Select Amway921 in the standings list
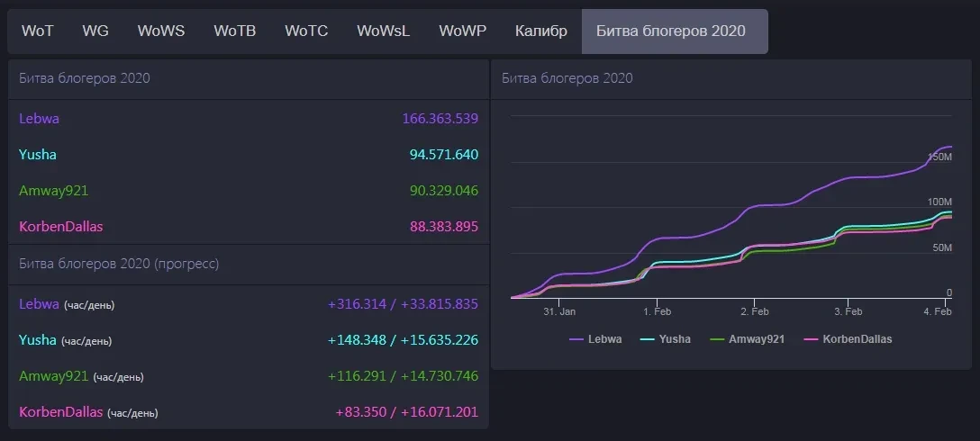 54,190
